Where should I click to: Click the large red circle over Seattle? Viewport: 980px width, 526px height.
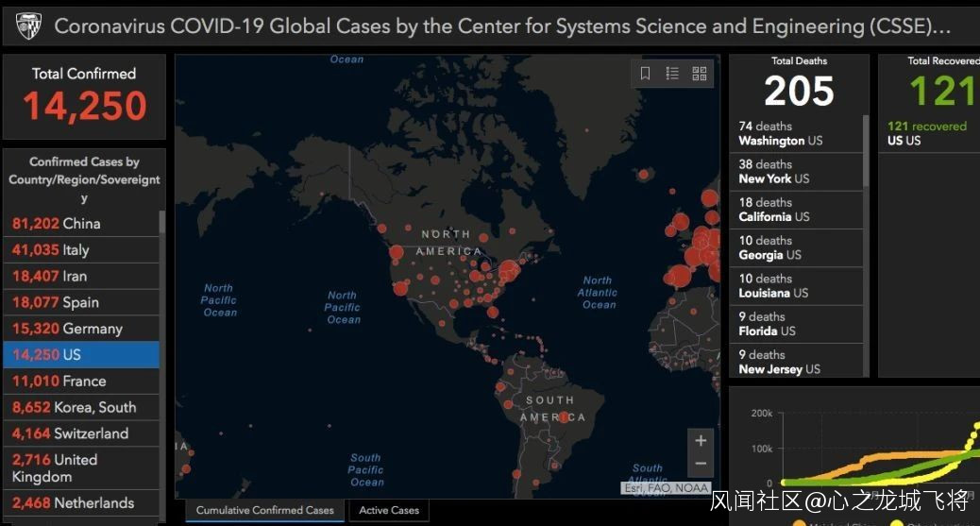click(397, 253)
